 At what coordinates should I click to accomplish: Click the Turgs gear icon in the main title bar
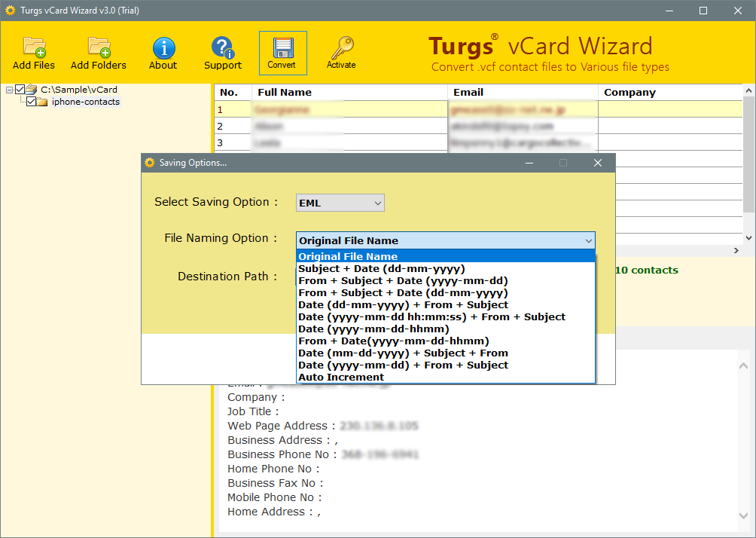click(10, 10)
